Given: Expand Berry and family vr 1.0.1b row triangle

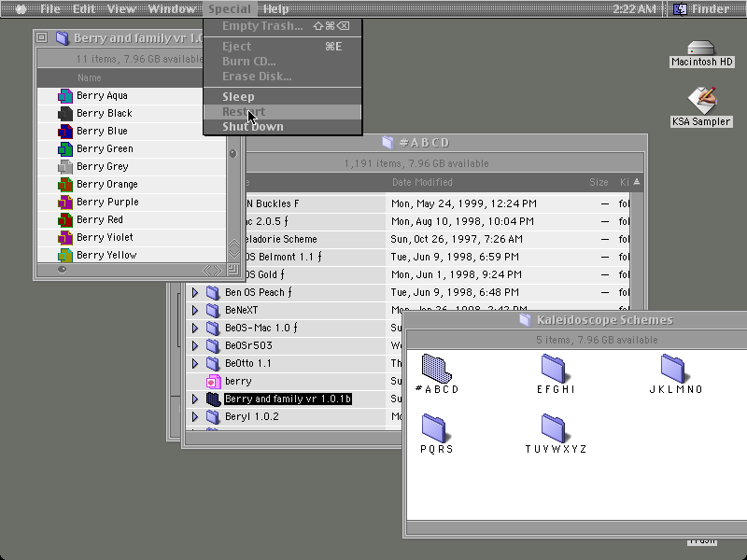Looking at the screenshot, I should (195, 399).
